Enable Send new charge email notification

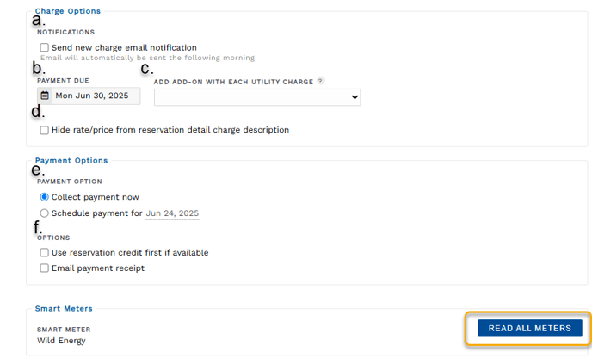click(x=44, y=47)
